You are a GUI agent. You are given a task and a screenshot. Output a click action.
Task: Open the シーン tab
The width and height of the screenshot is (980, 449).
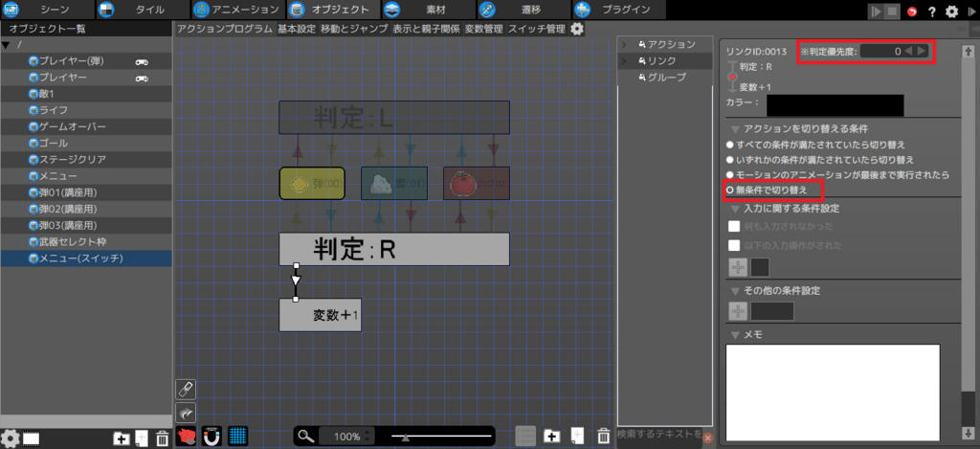coord(48,10)
